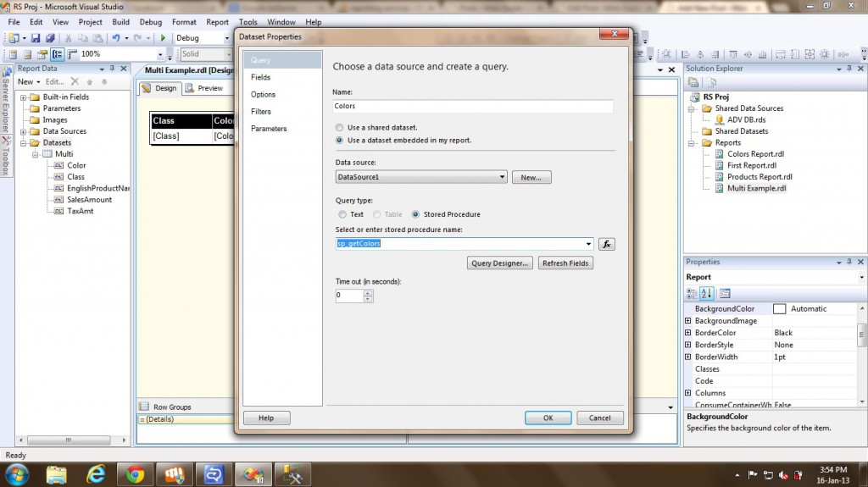Click the Undo arrow icon
Viewport: 868px width, 487px height.
tap(115, 38)
